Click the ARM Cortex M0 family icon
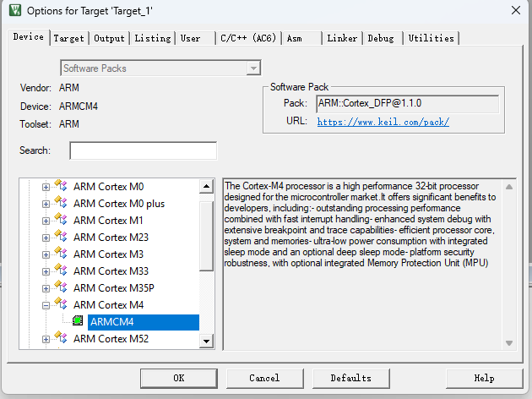The height and width of the screenshot is (399, 532). coord(61,186)
